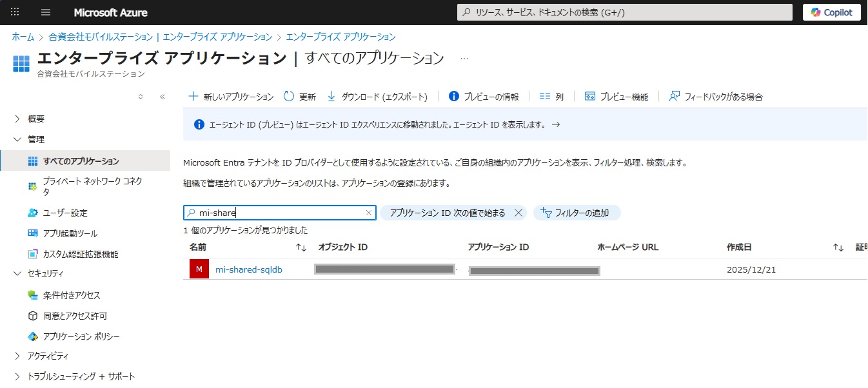868x388 pixels.
Task: Click ダウンロード (エクスポート) toolbar button
Action: pos(377,97)
